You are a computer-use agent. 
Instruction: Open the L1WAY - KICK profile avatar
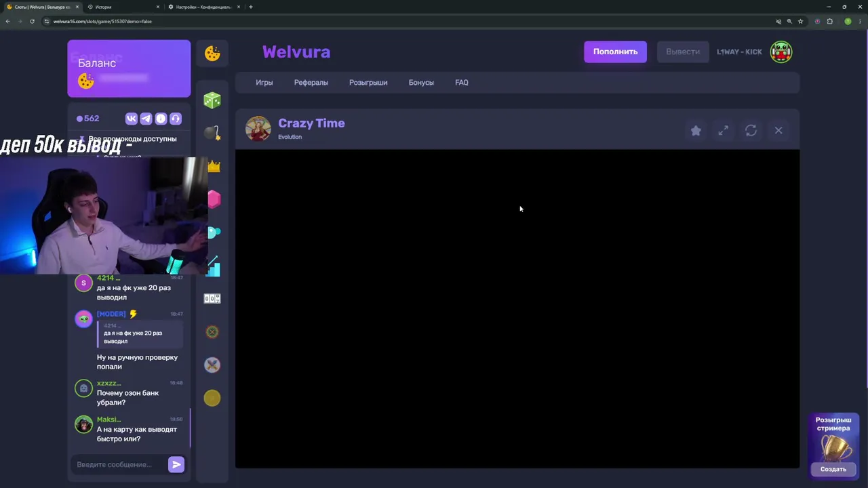781,52
